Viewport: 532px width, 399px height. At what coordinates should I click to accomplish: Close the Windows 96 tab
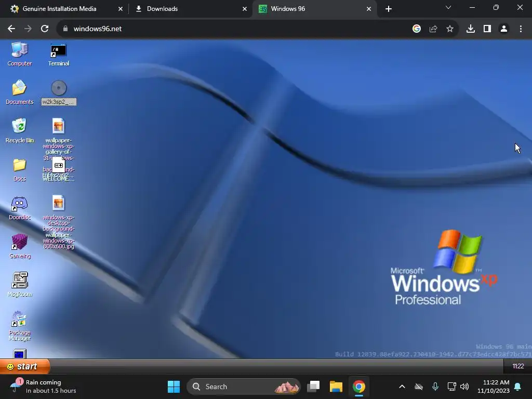click(x=369, y=9)
